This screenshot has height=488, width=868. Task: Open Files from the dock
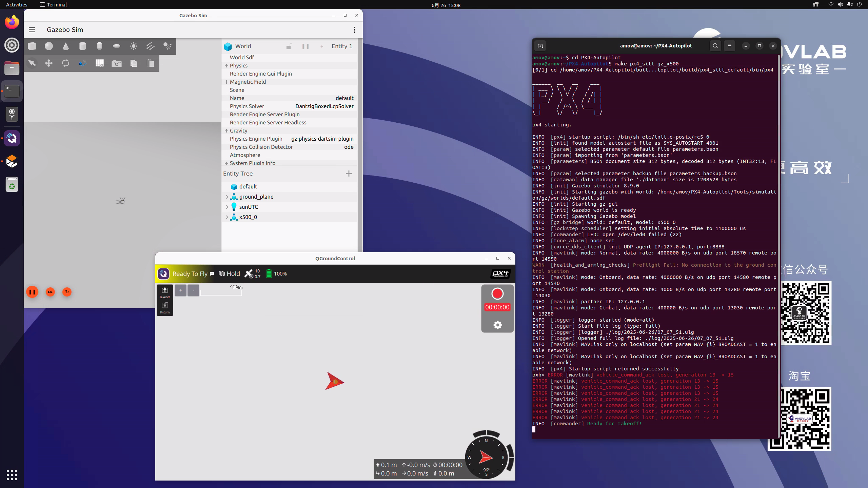point(12,68)
